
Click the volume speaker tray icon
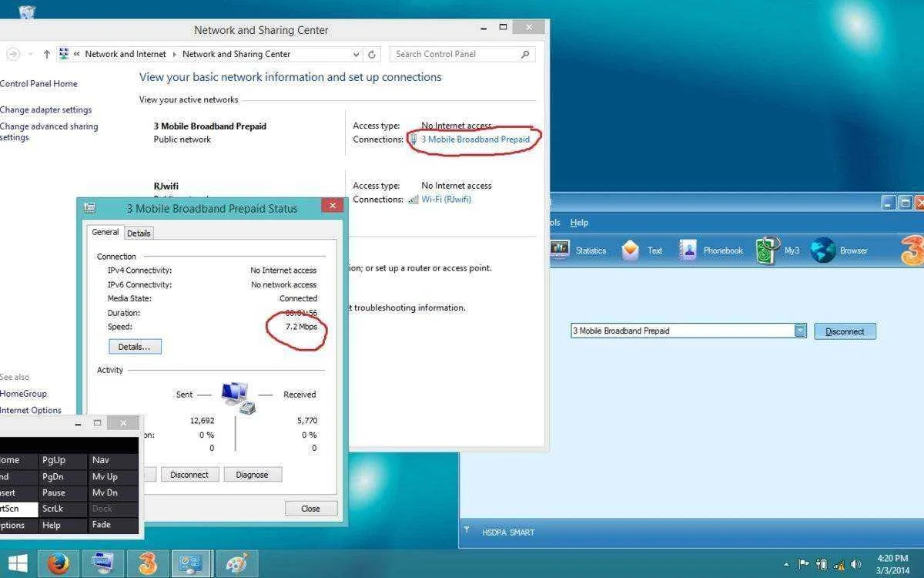coord(855,564)
